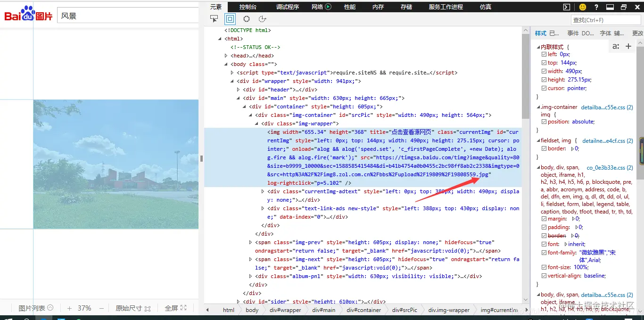Uncheck the position: absolute style
The width and height of the screenshot is (644, 320).
click(x=544, y=122)
